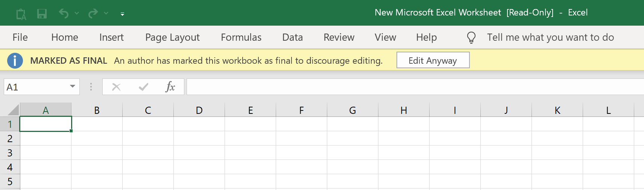The width and height of the screenshot is (644, 190).
Task: Select column C header
Action: click(x=148, y=110)
